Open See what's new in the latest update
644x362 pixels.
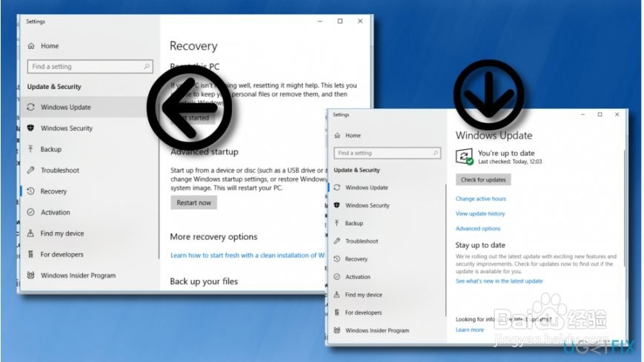tap(499, 281)
